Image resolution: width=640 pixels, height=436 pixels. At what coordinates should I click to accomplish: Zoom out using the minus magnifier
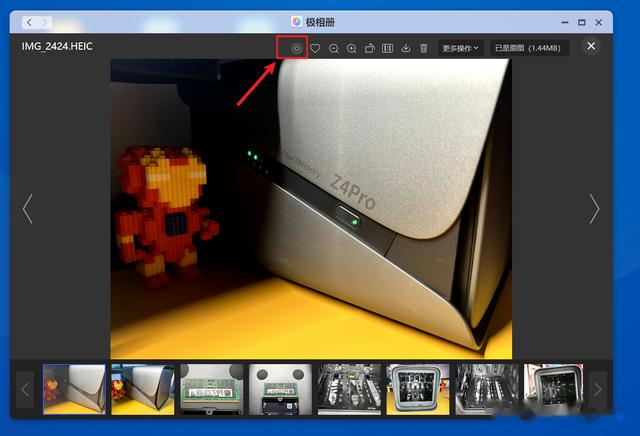click(x=333, y=49)
